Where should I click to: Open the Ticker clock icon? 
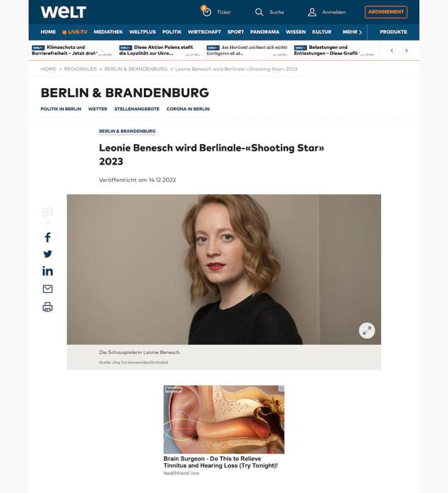click(x=206, y=12)
